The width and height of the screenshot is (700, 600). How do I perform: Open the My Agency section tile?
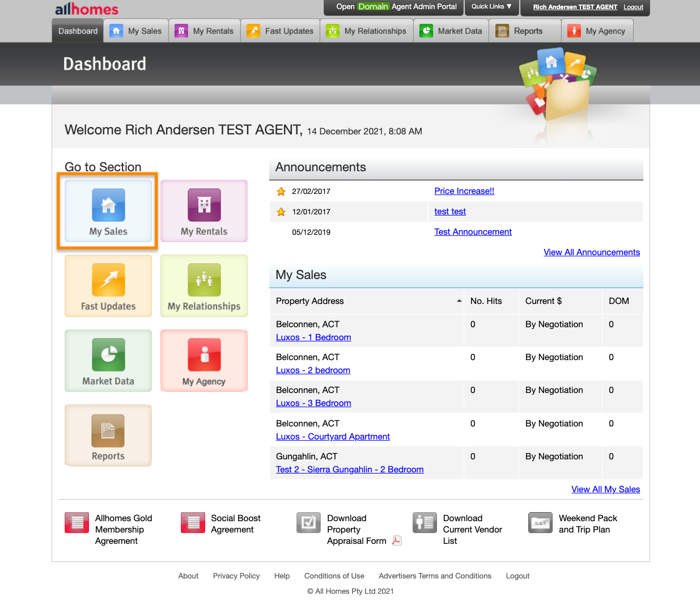tap(204, 361)
